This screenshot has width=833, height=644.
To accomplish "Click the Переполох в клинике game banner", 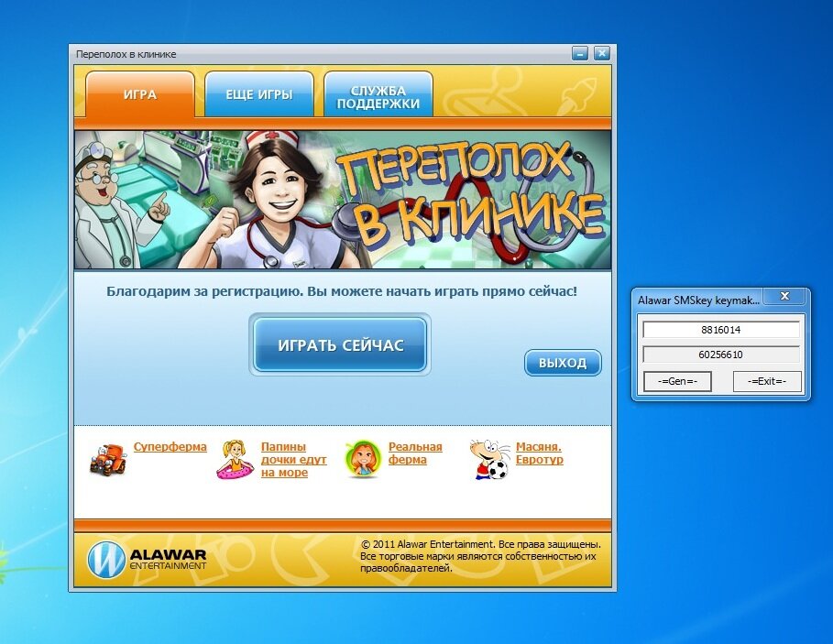I will click(x=343, y=199).
